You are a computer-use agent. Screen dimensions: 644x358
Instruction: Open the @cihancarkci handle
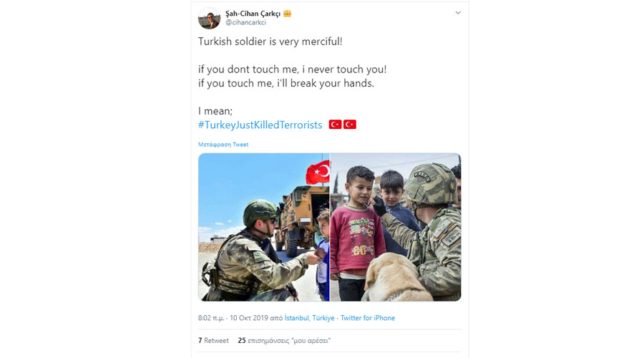click(x=245, y=23)
